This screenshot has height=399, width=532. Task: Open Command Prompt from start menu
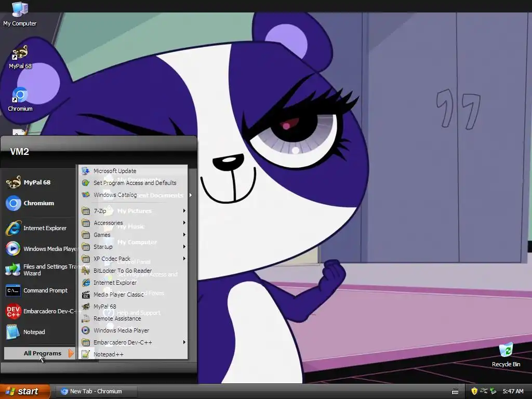(40, 290)
